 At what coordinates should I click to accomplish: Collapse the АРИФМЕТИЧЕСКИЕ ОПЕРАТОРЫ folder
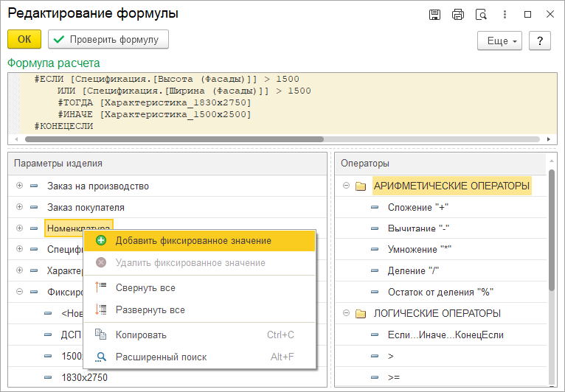pos(346,186)
